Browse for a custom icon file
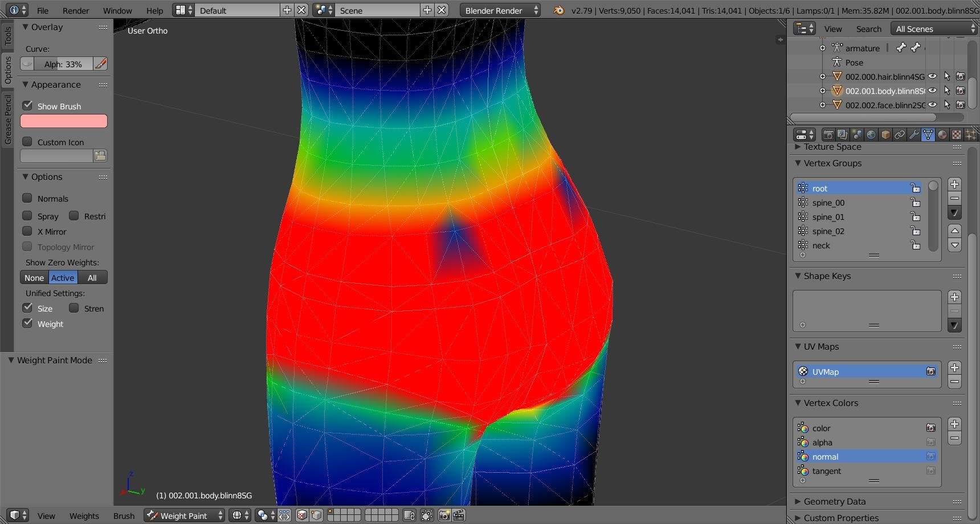Image resolution: width=980 pixels, height=524 pixels. tap(100, 156)
